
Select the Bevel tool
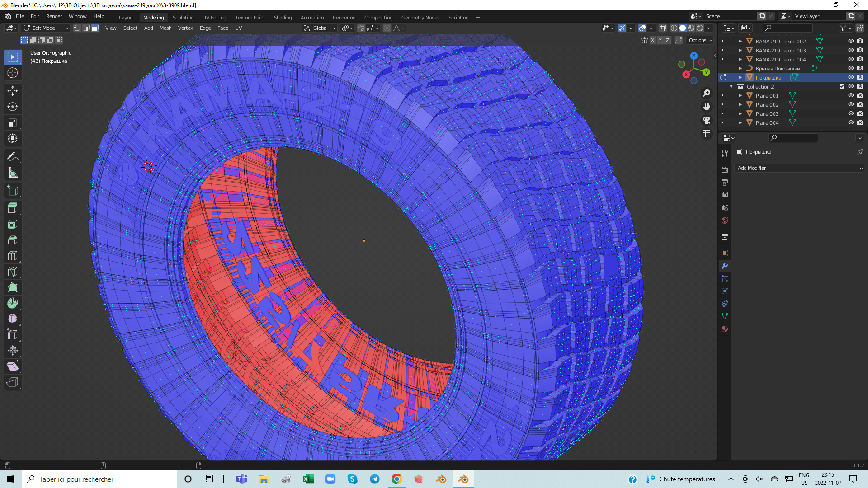coord(13,240)
